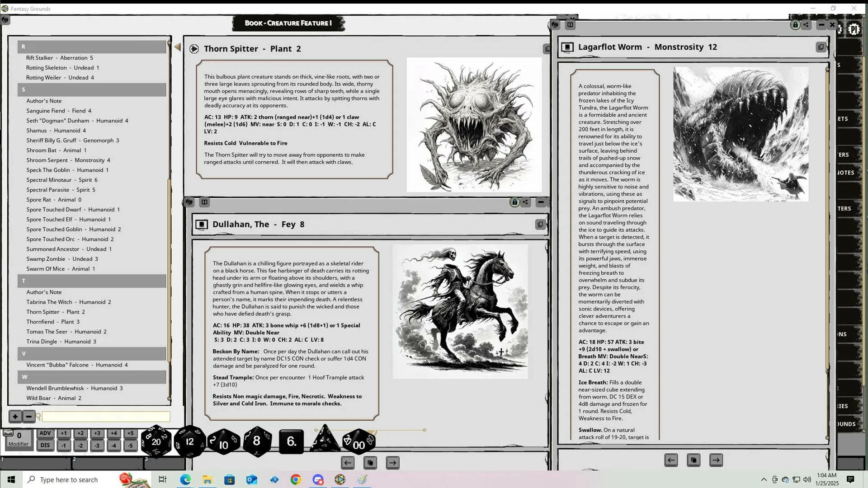Toggle the lock on the Dullahan window
The image size is (868, 488).
point(514,202)
